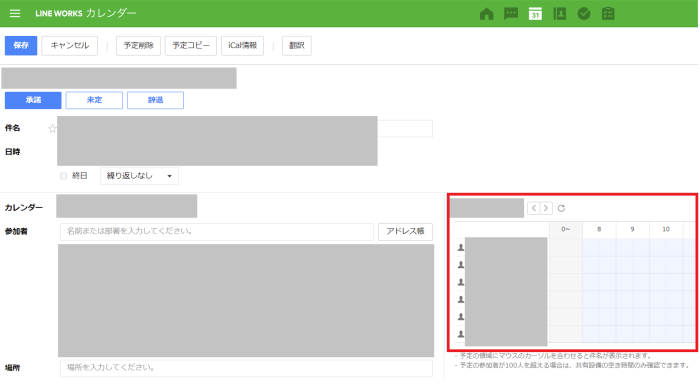This screenshot has height=385, width=700.
Task: Open the clipboard form icon
Action: pos(608,14)
